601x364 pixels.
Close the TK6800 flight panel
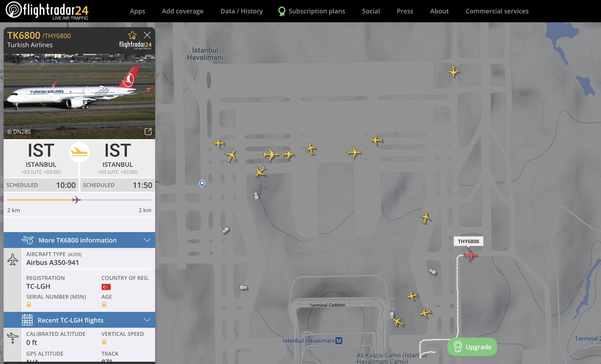[147, 35]
